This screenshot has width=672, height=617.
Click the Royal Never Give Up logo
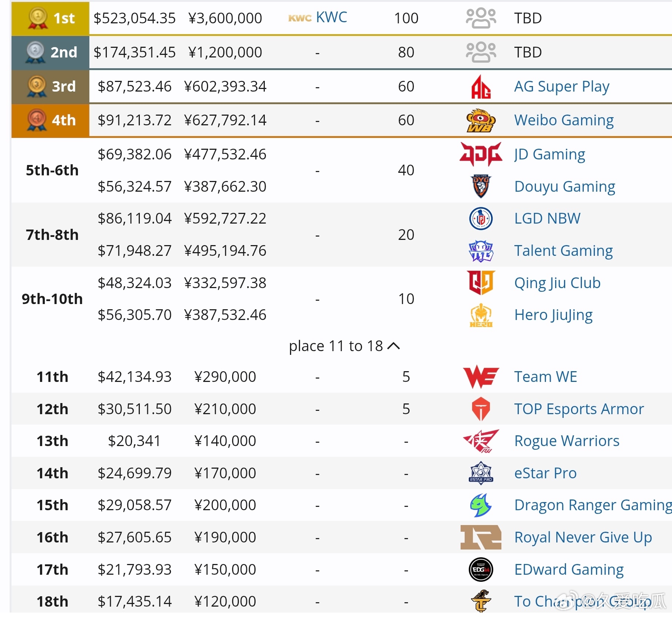click(481, 537)
